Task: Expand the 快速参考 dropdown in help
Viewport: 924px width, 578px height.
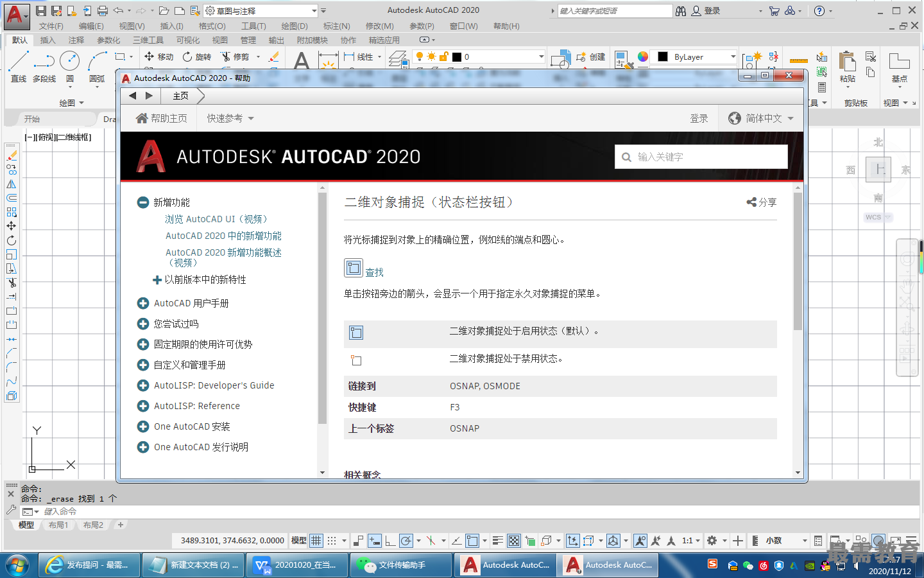Action: 230,118
